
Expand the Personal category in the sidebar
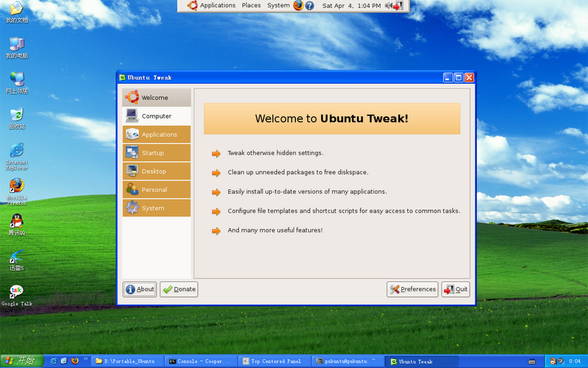click(157, 190)
